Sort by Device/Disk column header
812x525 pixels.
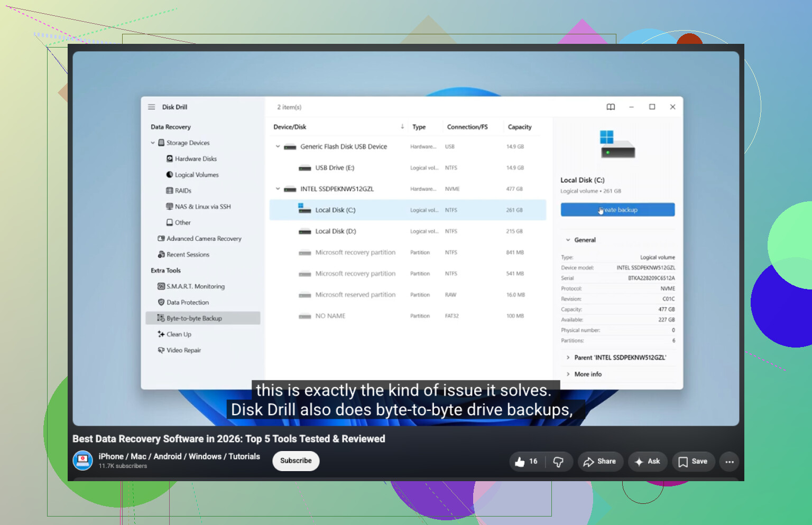coord(290,127)
